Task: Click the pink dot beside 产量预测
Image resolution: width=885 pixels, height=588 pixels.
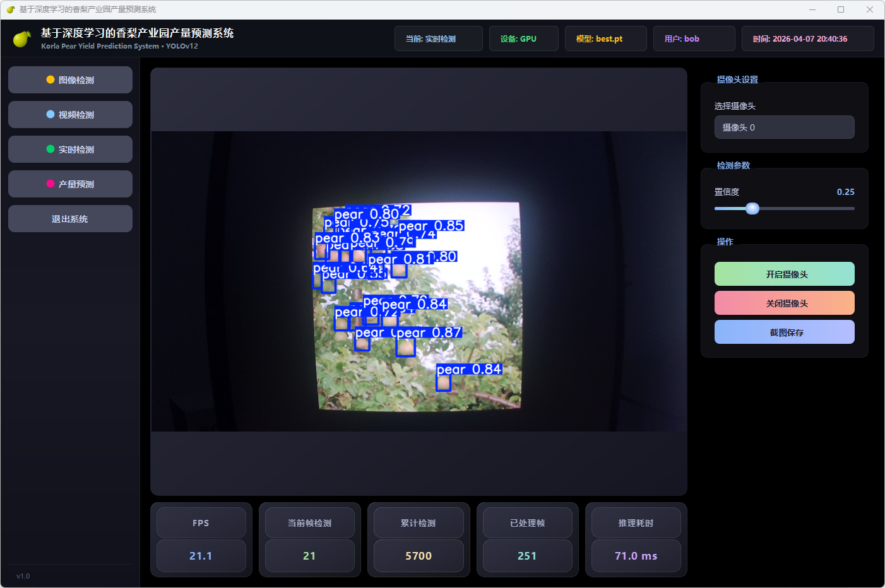Action: [50, 184]
